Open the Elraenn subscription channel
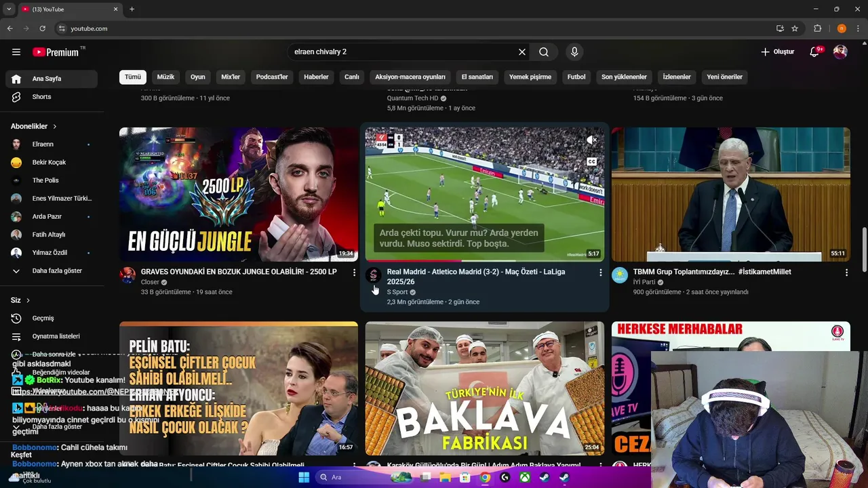Screen dimensions: 868x488 (x=52, y=144)
